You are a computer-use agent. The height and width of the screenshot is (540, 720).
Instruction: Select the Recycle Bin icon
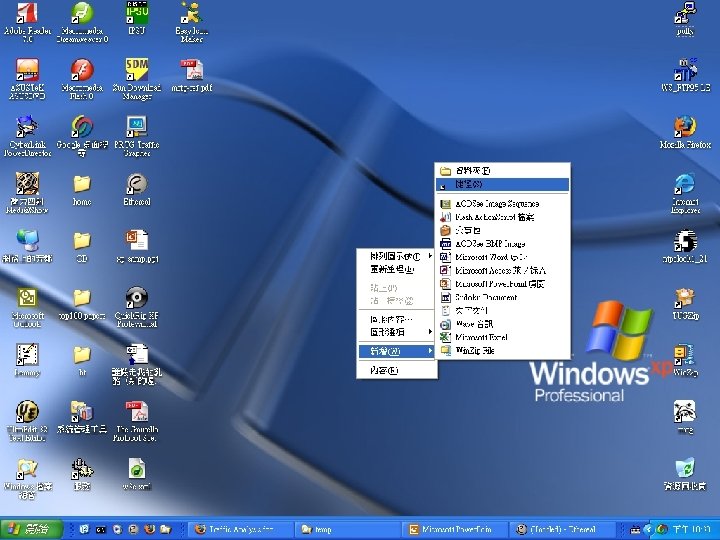[x=685, y=474]
